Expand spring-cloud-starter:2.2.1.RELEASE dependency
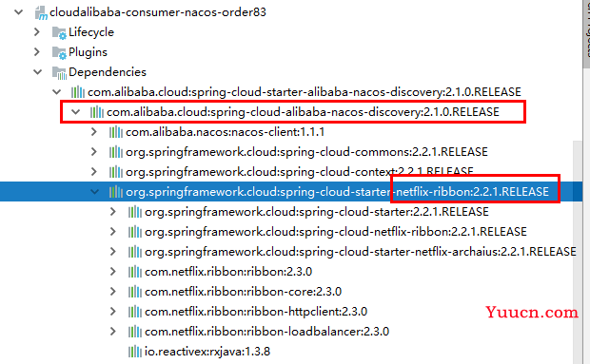 click(113, 212)
